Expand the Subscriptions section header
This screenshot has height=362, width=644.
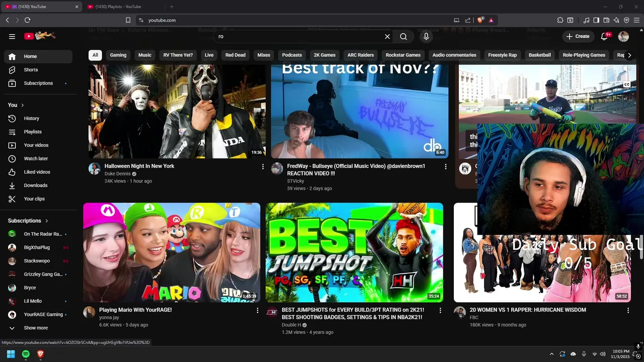coord(28,221)
